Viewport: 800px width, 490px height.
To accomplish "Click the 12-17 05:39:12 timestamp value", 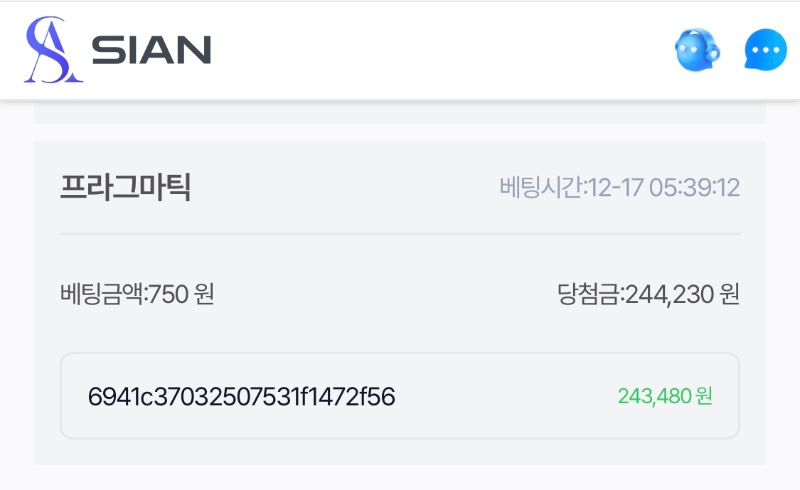I will [x=663, y=187].
